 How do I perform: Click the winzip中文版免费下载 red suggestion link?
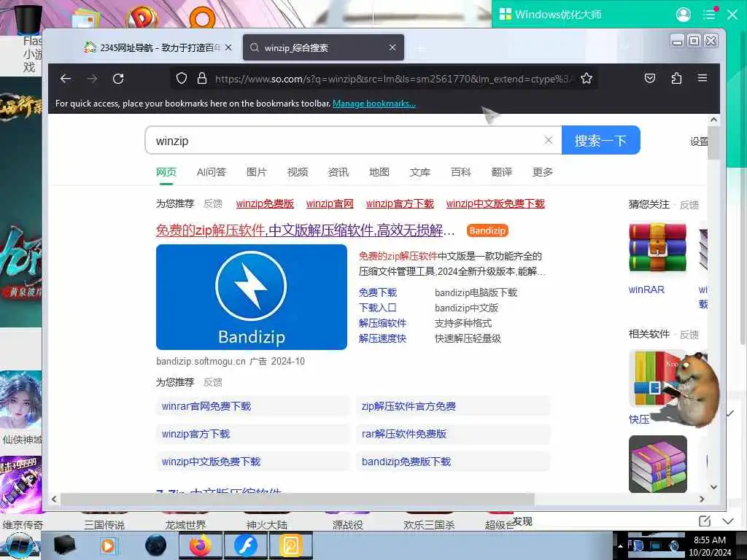[495, 204]
